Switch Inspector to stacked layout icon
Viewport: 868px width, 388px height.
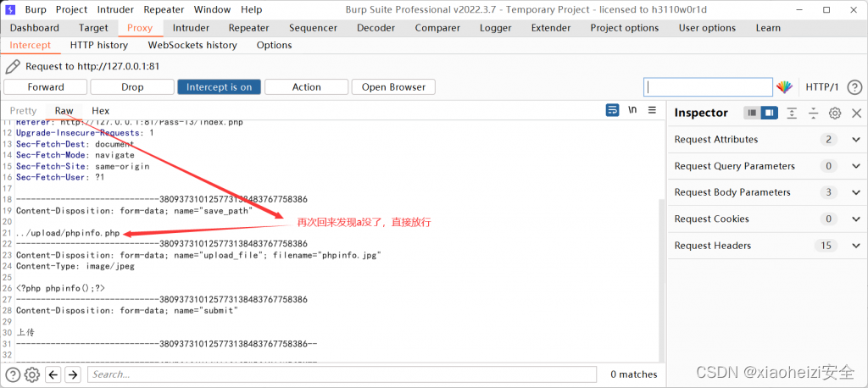(x=752, y=113)
